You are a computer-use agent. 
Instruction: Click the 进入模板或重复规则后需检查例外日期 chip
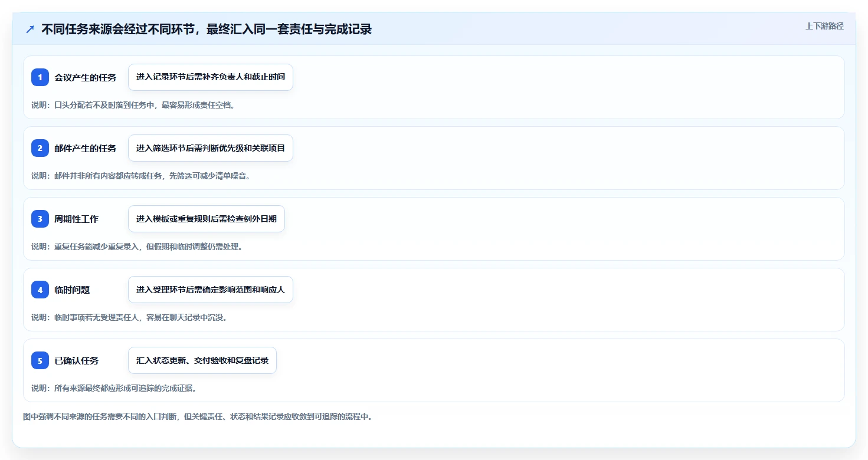point(207,219)
